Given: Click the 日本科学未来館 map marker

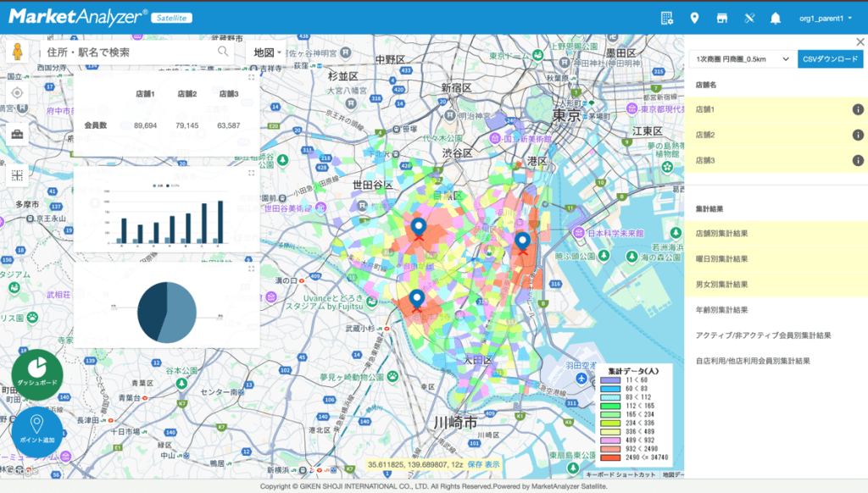Looking at the screenshot, I should [x=579, y=233].
